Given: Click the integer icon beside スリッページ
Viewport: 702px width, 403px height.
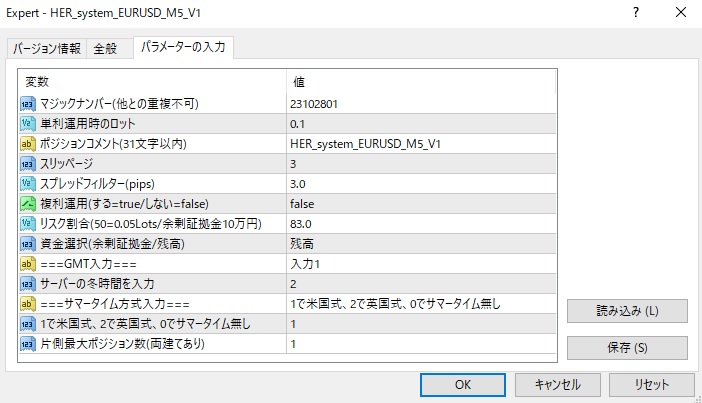Looking at the screenshot, I should click(27, 163).
